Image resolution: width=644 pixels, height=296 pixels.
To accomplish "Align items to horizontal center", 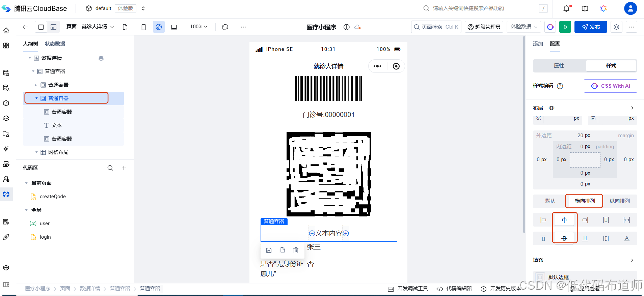I will coord(564,220).
